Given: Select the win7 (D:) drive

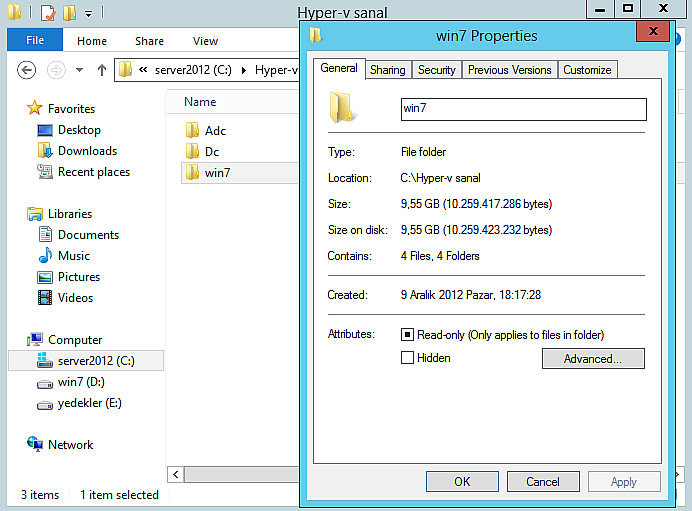Looking at the screenshot, I should pos(81,382).
